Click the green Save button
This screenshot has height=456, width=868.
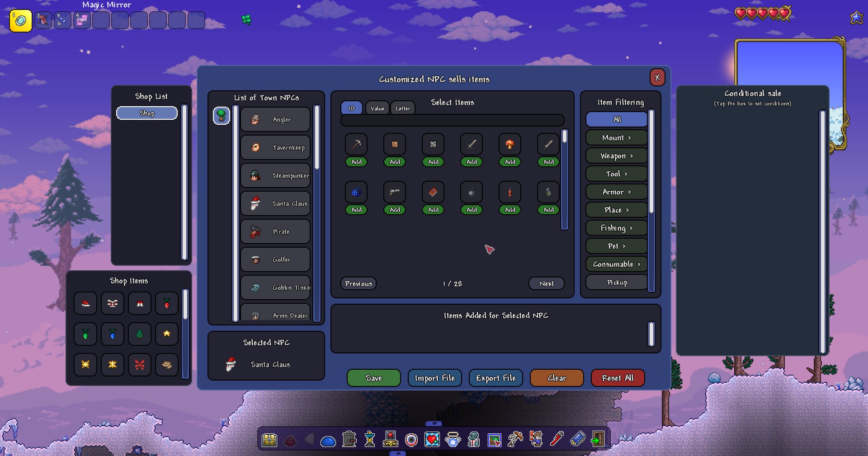point(374,378)
